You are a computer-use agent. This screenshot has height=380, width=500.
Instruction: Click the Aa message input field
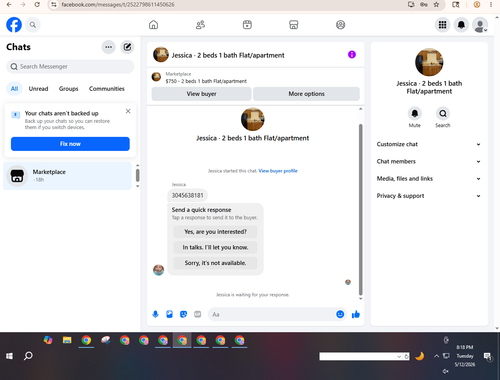(272, 314)
